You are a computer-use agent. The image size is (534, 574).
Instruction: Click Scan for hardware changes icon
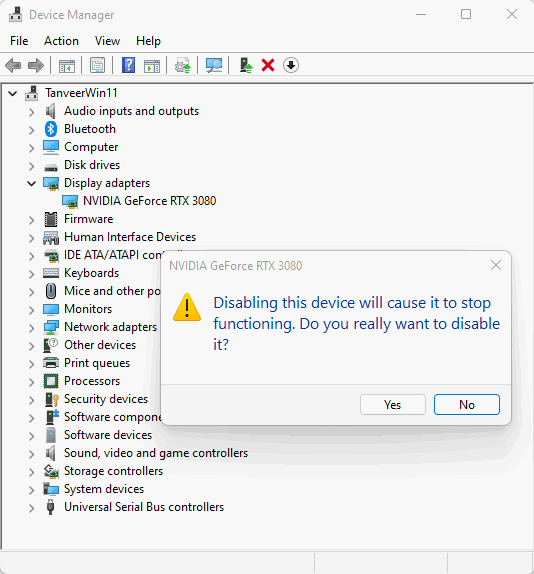click(x=214, y=66)
